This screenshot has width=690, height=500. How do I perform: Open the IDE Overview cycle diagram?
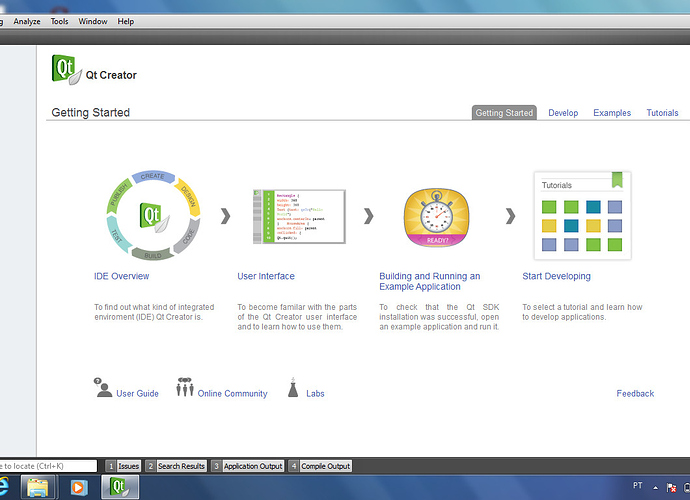pyautogui.click(x=153, y=215)
